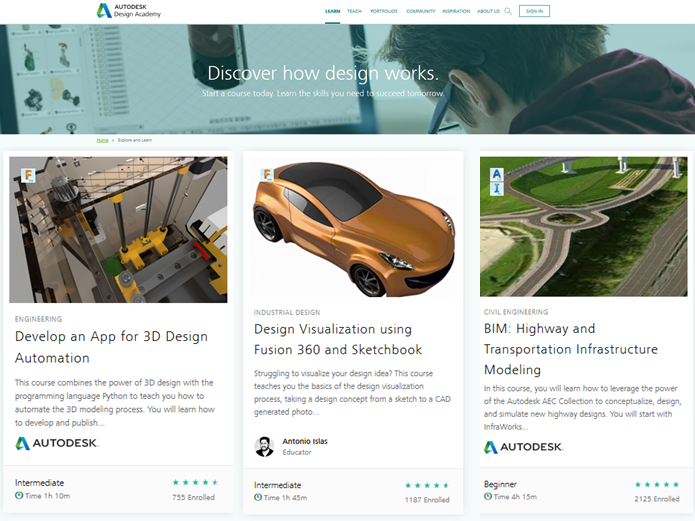Click the SIGN IN button
Image resolution: width=695 pixels, height=521 pixels.
(x=534, y=11)
